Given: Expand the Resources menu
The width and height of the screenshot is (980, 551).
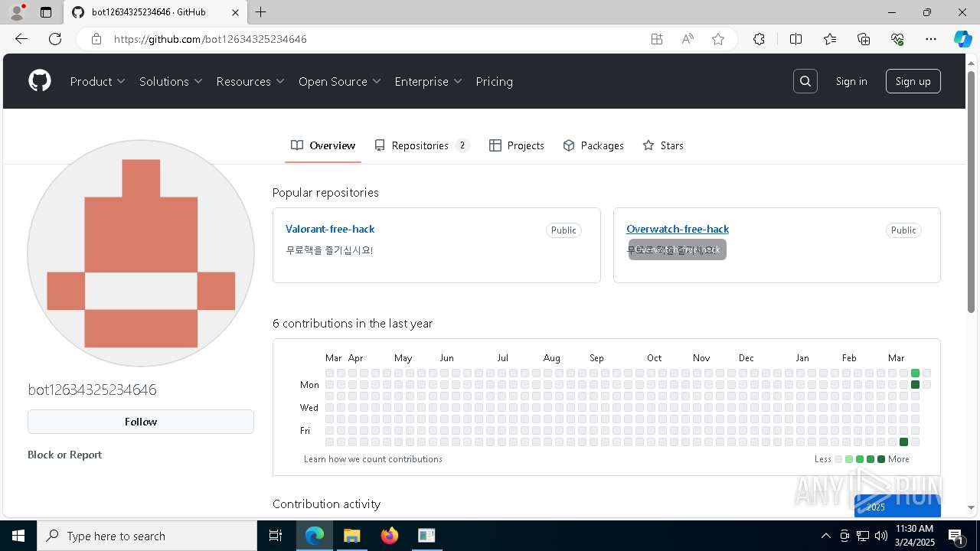Looking at the screenshot, I should coord(250,81).
